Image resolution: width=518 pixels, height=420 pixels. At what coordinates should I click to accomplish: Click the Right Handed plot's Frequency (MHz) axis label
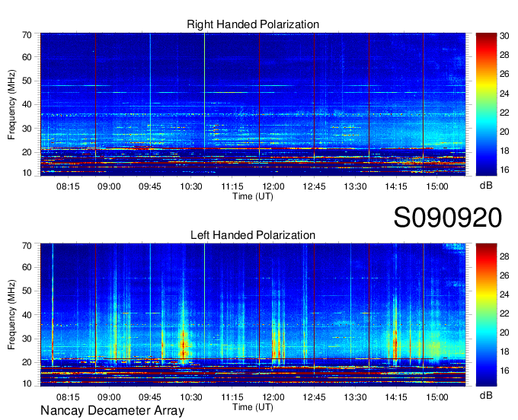(11, 104)
